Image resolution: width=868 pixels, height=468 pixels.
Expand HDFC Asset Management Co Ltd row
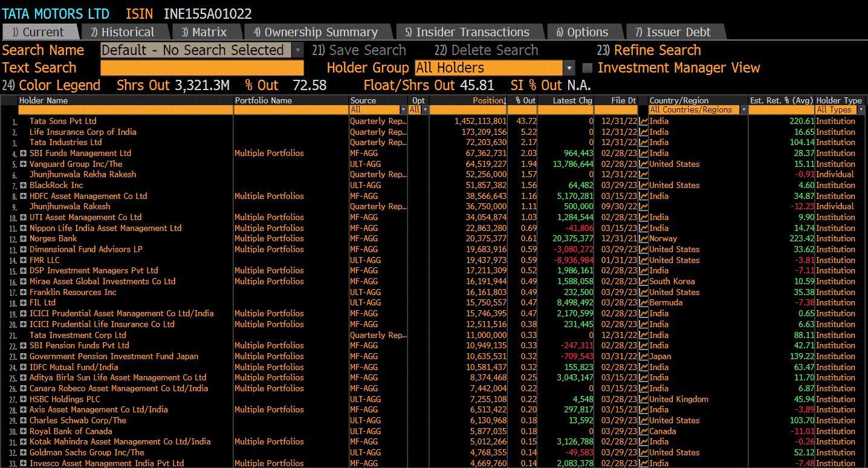[24, 196]
